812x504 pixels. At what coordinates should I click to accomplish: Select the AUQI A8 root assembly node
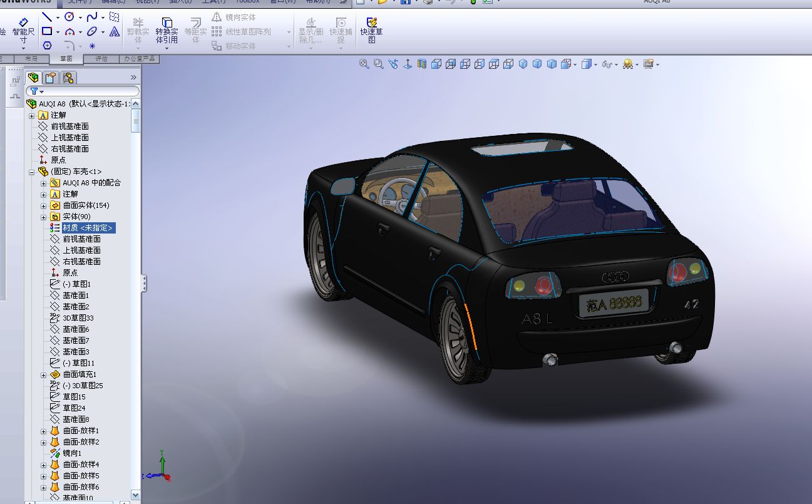coord(85,104)
